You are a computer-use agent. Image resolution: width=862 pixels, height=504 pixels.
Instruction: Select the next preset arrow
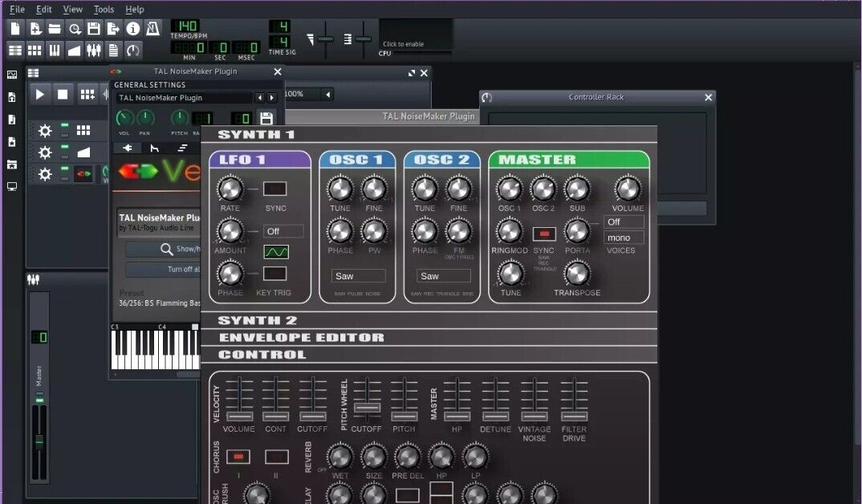[x=272, y=98]
